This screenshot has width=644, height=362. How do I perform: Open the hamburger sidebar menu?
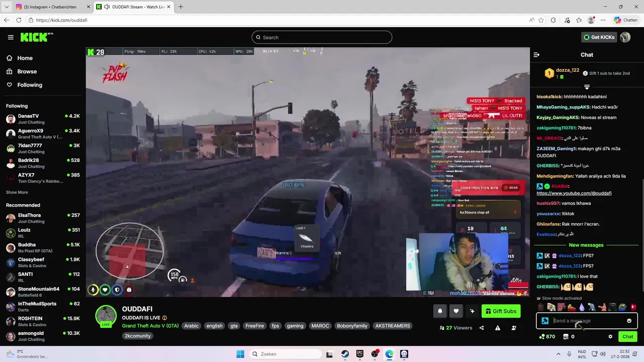click(x=11, y=37)
